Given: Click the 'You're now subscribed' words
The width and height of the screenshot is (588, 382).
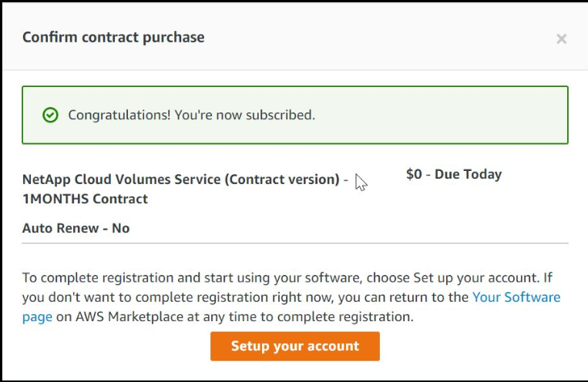Looking at the screenshot, I should point(245,115).
